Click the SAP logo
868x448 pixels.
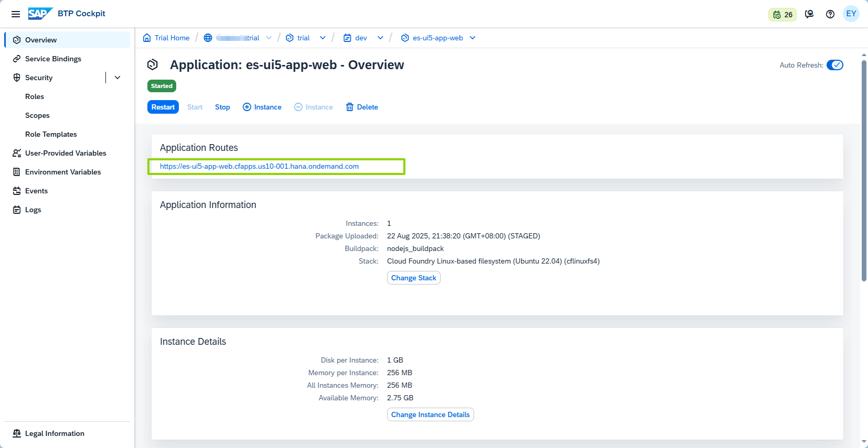tap(40, 14)
